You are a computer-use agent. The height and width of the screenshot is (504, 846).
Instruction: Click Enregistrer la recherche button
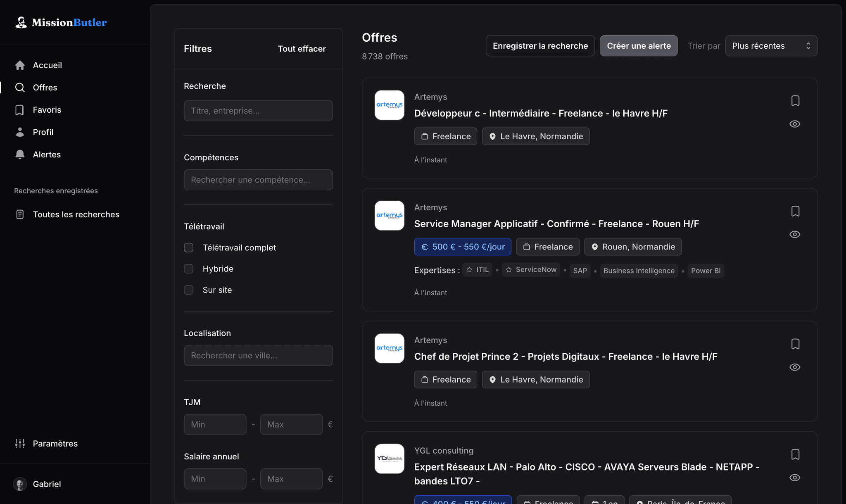(x=540, y=46)
